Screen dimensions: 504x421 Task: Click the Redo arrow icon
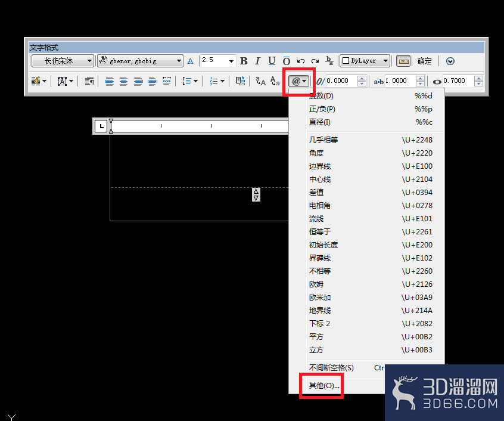[x=315, y=61]
